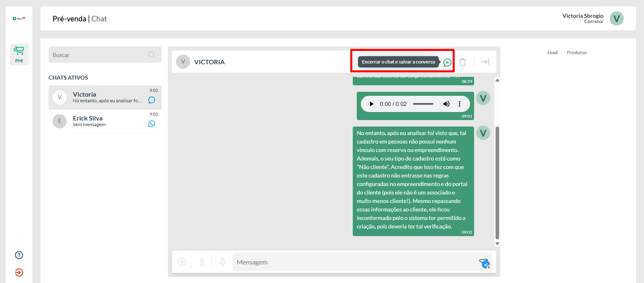Screen dimensions: 644x283
Task: Click the red logout icon
Action: pos(19,272)
